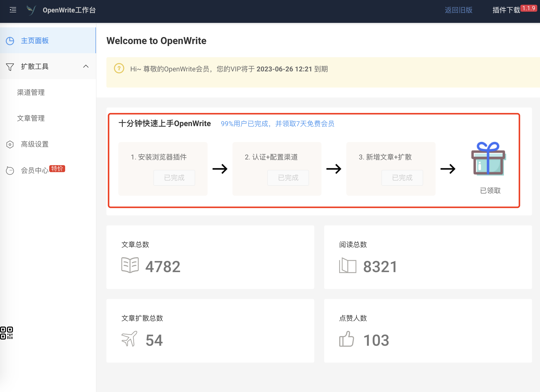Image resolution: width=540 pixels, height=392 pixels.
Task: Click 已完成 button under 新增文章+扩散
Action: point(402,178)
